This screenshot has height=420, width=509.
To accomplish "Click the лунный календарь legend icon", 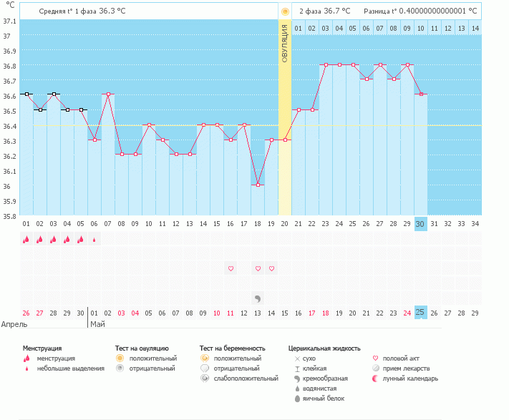I will click(x=377, y=379).
